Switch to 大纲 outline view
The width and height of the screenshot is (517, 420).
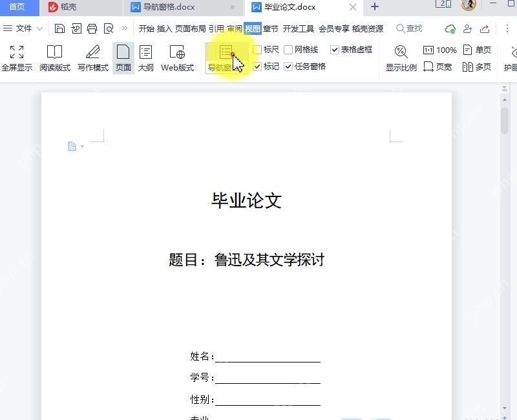146,58
